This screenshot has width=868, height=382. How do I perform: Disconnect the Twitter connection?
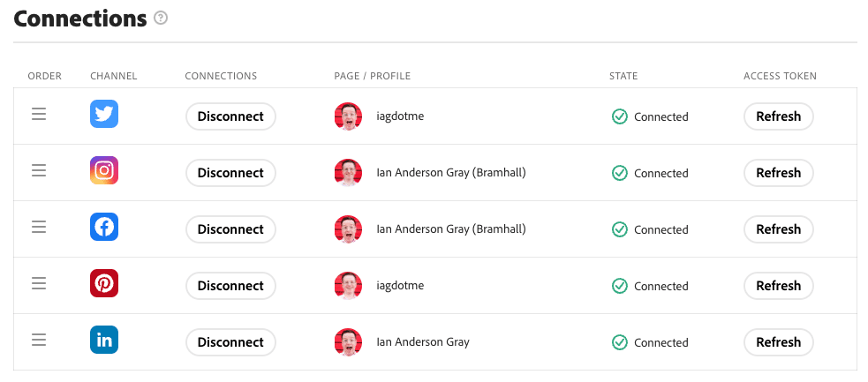230,116
